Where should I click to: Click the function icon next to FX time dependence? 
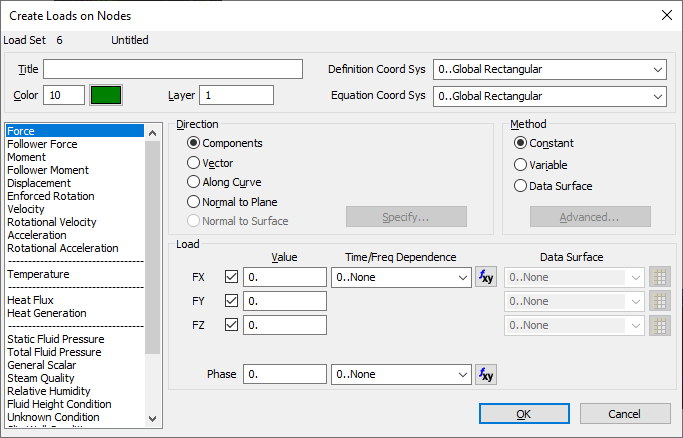click(486, 277)
